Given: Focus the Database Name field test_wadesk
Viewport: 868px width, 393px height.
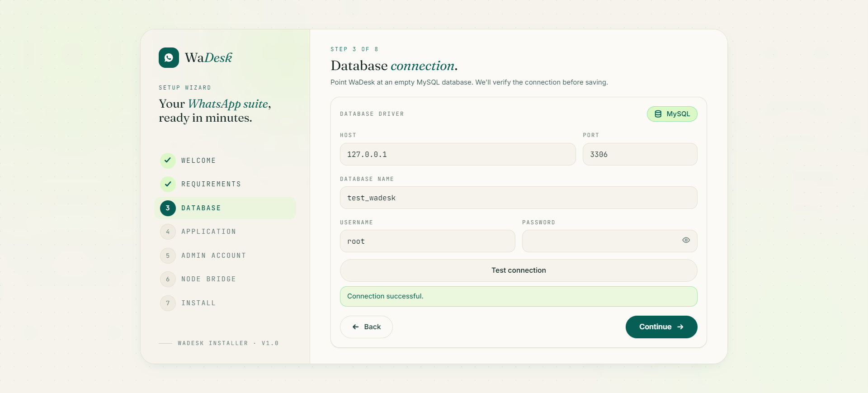Looking at the screenshot, I should click(x=519, y=198).
